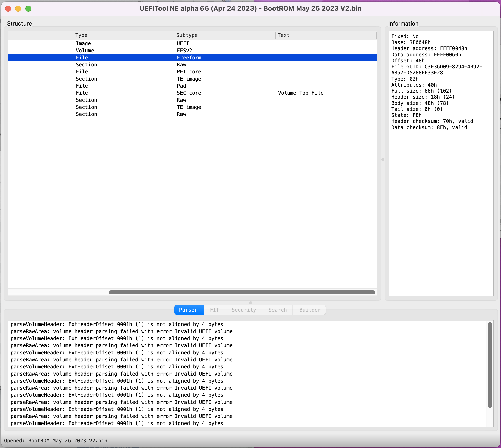Select the Parser tab

[x=188, y=310]
